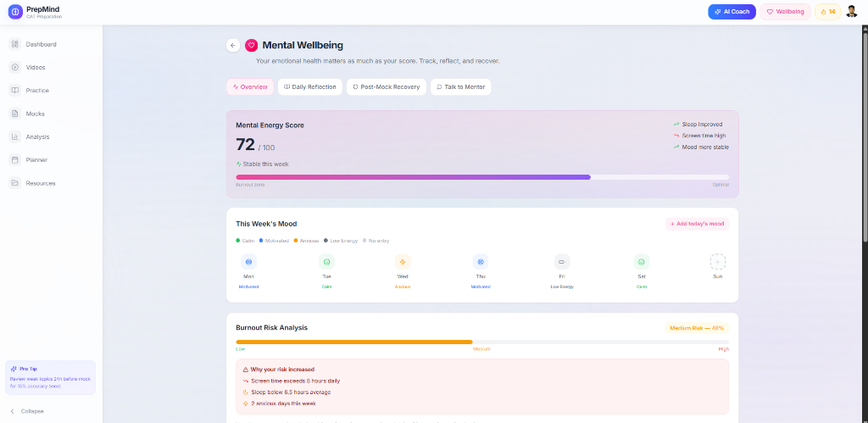The width and height of the screenshot is (868, 423).
Task: Collapse the sidebar
Action: pyautogui.click(x=27, y=411)
